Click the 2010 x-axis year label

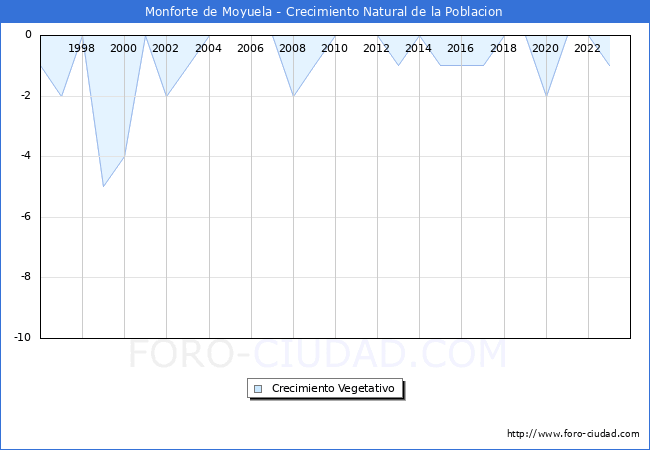335,48
